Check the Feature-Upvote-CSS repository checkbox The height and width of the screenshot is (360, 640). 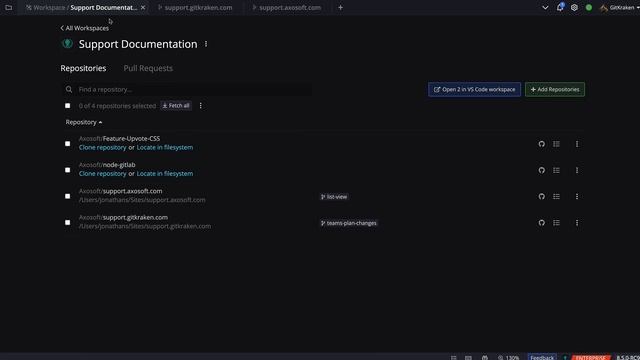(67, 144)
